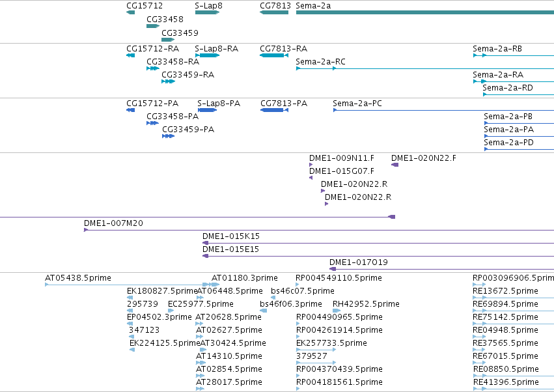Screen dimensions: 554x392
Task: Select transcript label Sema-2a-RC
Action: click(x=320, y=62)
